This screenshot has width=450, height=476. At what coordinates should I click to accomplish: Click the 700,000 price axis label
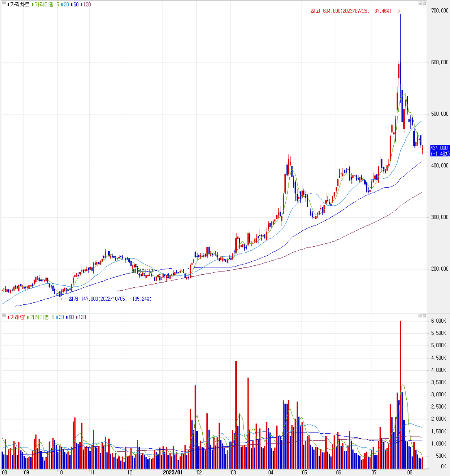440,11
